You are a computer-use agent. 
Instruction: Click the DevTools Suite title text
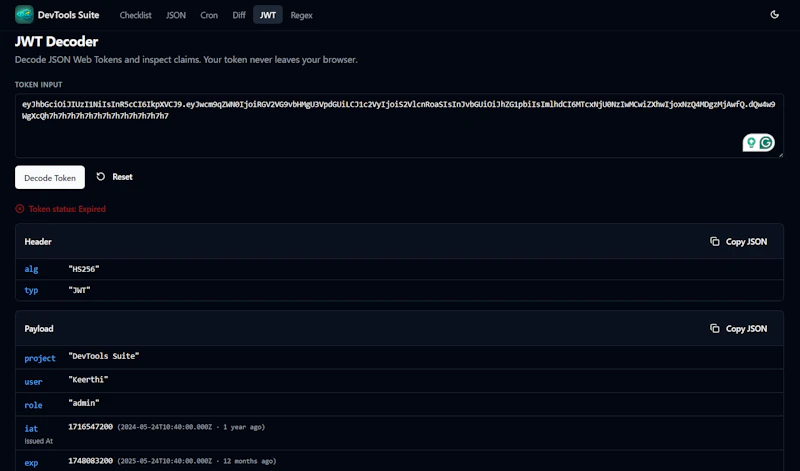[68, 15]
